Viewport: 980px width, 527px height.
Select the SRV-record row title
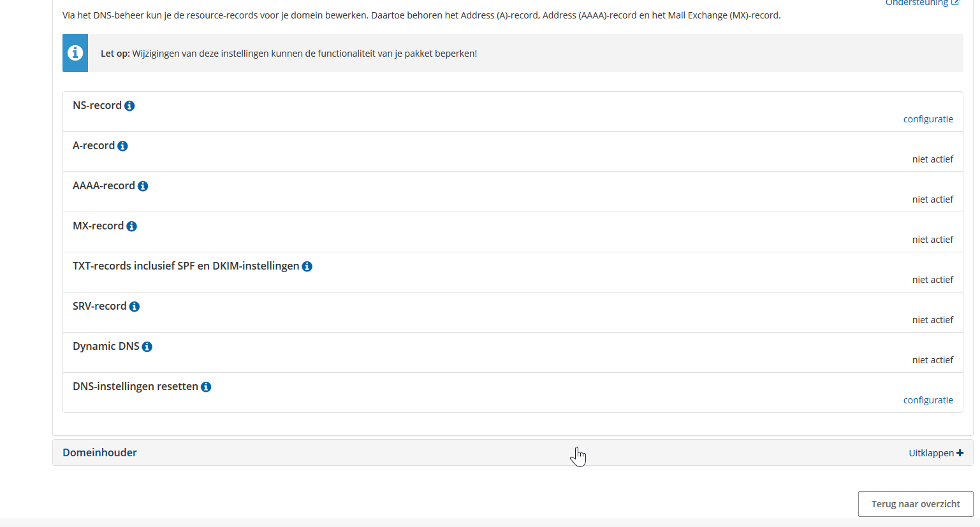click(99, 307)
